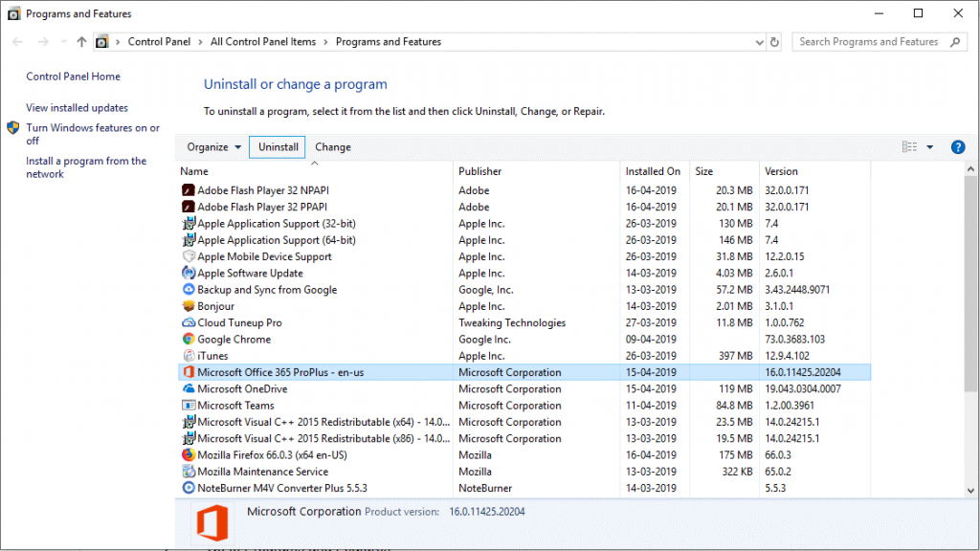
Task: Select the Microsoft Teams entry name
Action: 235,406
